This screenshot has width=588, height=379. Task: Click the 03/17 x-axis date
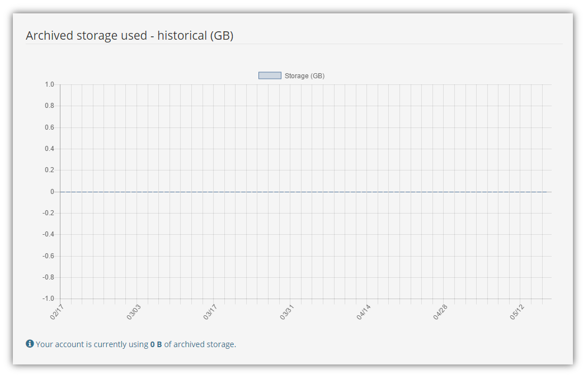[x=210, y=312]
